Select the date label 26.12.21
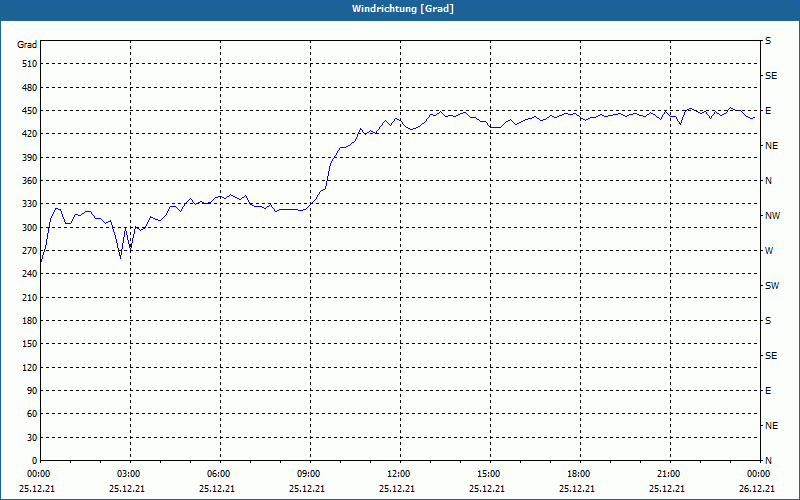 (757, 489)
